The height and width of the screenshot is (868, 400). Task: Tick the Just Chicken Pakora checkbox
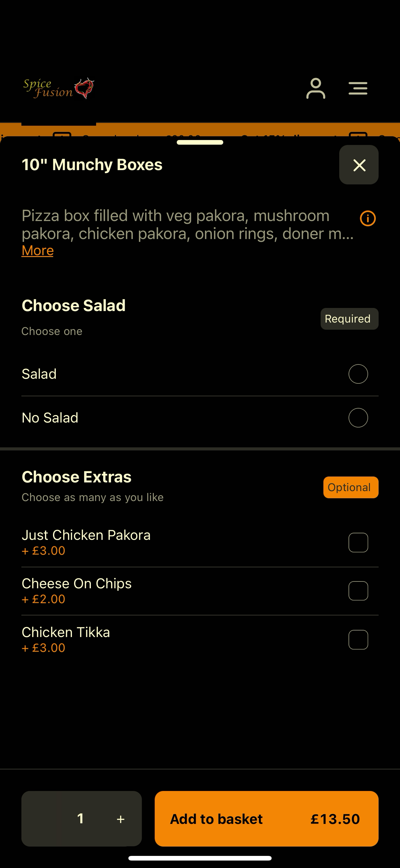pos(358,542)
